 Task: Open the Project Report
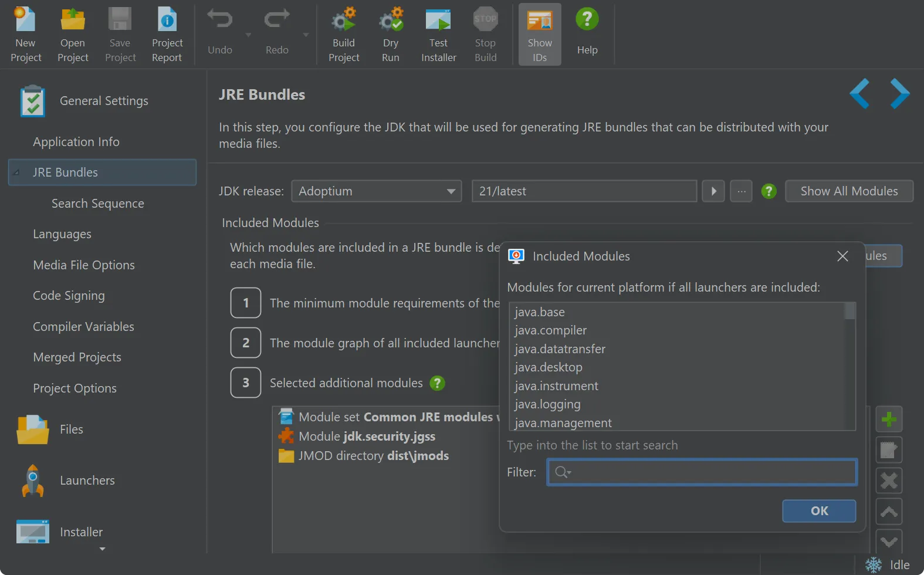(x=167, y=35)
